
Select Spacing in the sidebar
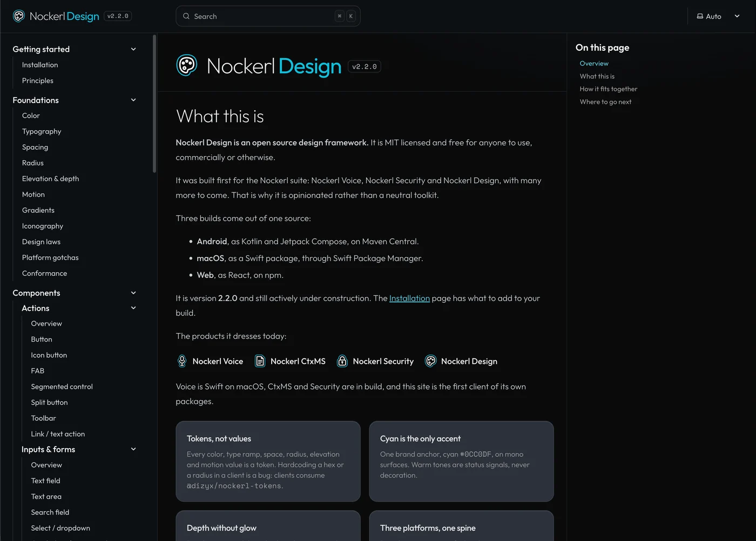(35, 147)
